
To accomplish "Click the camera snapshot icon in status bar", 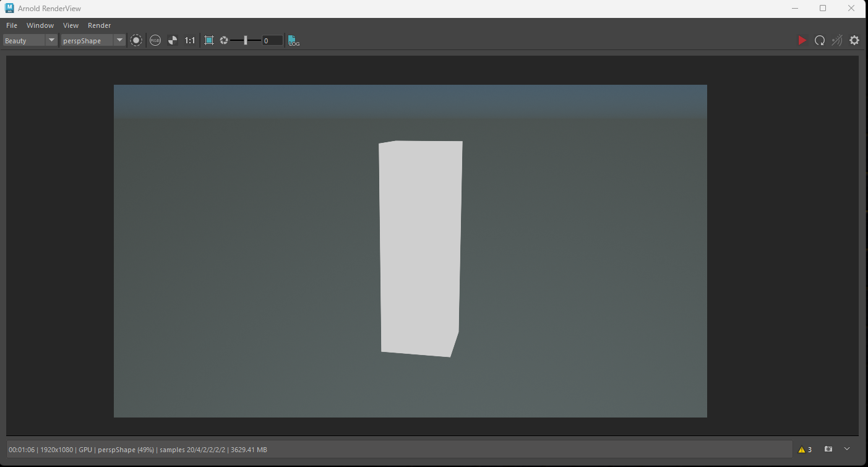I will tap(828, 448).
